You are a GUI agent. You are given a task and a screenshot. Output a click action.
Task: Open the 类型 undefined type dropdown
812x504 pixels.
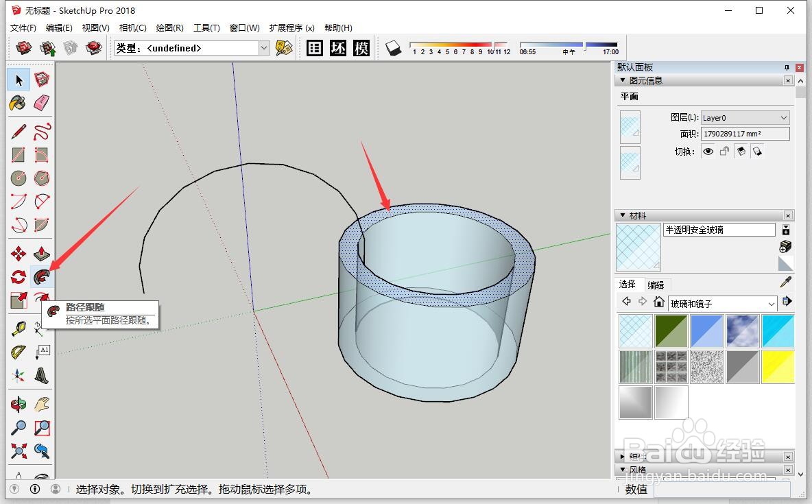tap(264, 48)
